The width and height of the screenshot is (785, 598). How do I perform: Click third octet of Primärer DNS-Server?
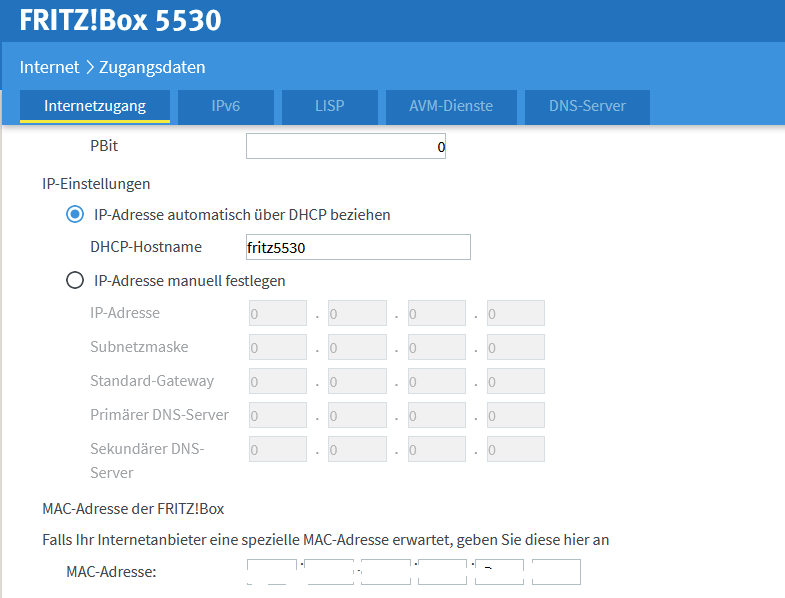tap(437, 415)
